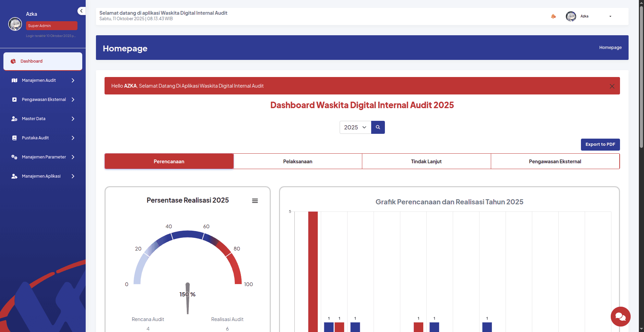Open the chat bubble in the corner
The height and width of the screenshot is (332, 644).
click(620, 317)
